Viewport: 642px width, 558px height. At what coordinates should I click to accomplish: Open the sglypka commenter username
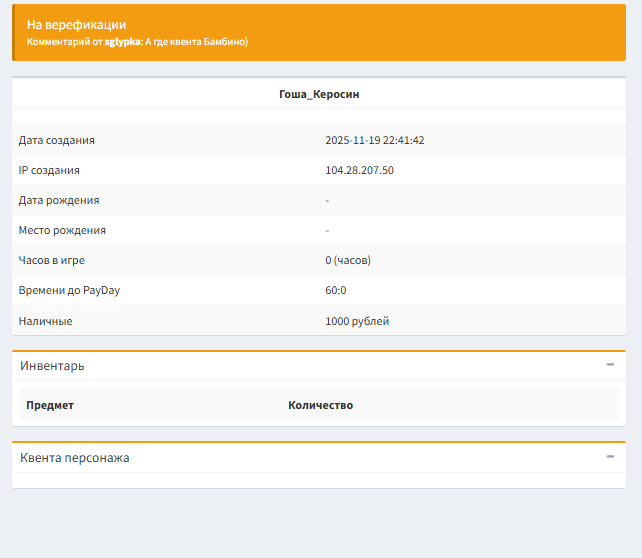pyautogui.click(x=124, y=42)
